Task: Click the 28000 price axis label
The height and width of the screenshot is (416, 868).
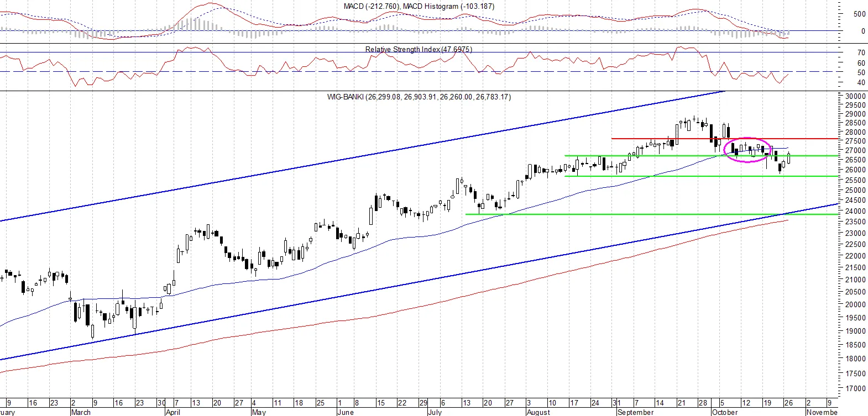Action: point(855,133)
